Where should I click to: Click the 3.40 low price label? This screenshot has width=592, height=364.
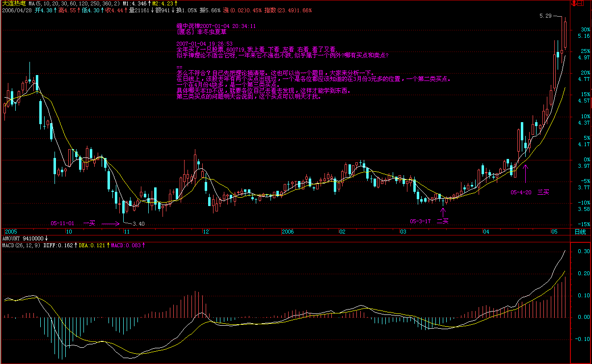[x=139, y=224]
